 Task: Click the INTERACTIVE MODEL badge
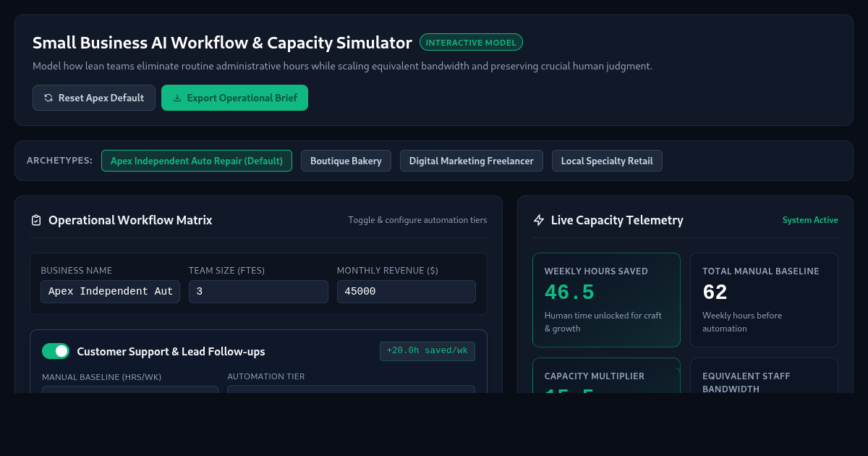(x=471, y=43)
